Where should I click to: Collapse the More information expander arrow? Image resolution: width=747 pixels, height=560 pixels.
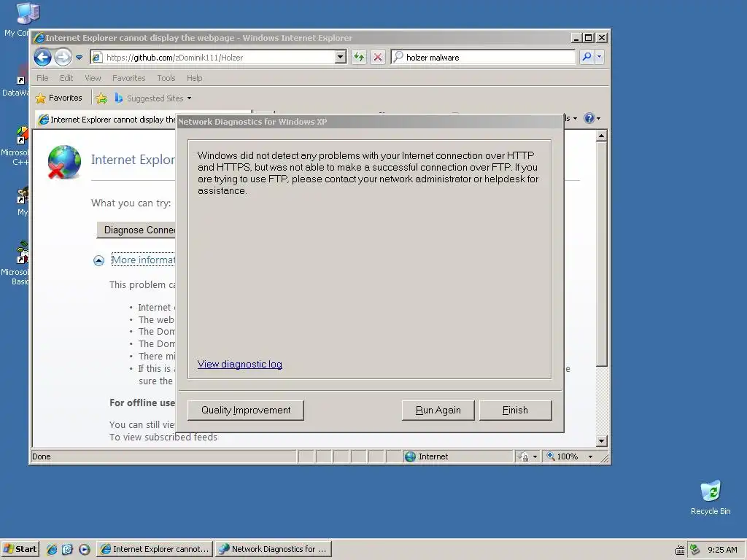(x=98, y=260)
